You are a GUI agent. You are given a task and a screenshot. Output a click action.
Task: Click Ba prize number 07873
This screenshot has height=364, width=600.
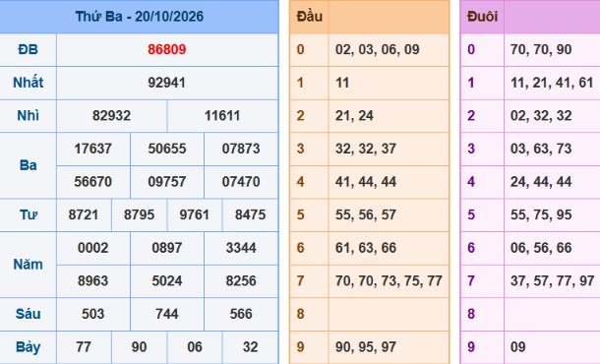point(241,149)
